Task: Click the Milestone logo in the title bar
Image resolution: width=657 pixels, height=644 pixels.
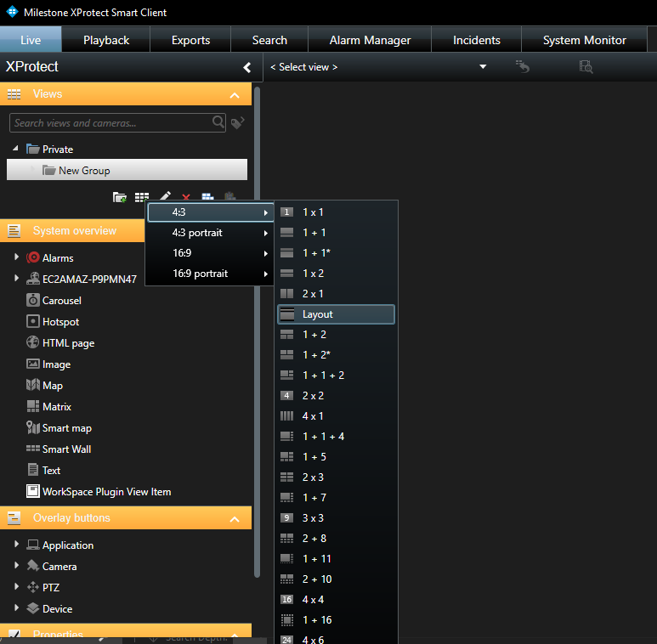Action: (x=12, y=12)
